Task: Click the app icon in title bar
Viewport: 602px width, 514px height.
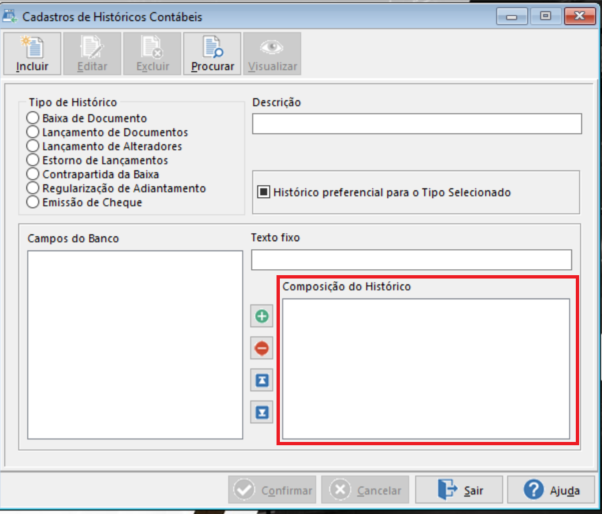Action: tap(10, 16)
